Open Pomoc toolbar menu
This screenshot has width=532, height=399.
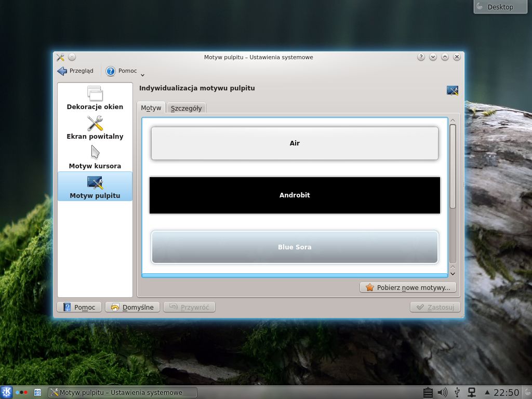(x=122, y=71)
